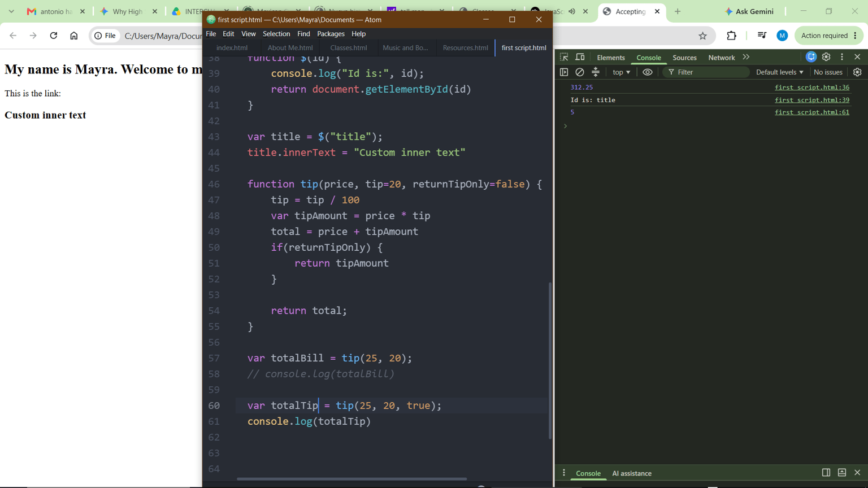Open the drawer three-dot menu

[x=564, y=473]
